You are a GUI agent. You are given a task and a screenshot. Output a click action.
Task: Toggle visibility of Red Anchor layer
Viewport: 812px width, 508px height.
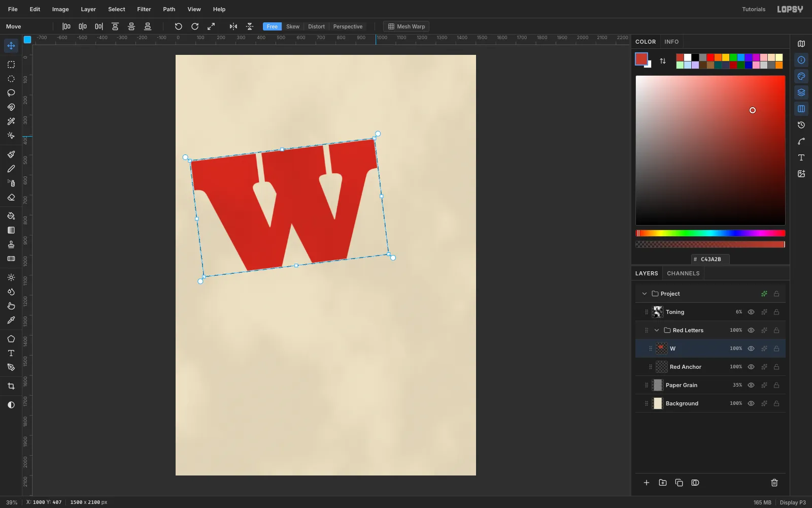point(751,367)
